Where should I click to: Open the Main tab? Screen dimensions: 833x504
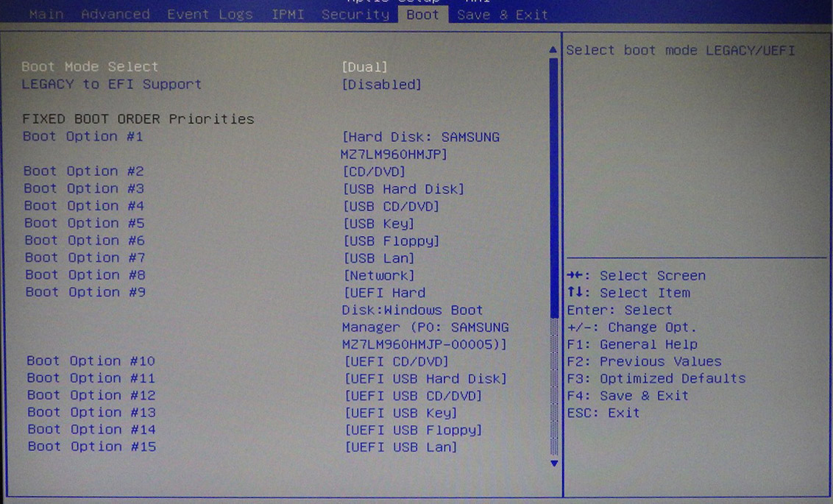coord(46,14)
